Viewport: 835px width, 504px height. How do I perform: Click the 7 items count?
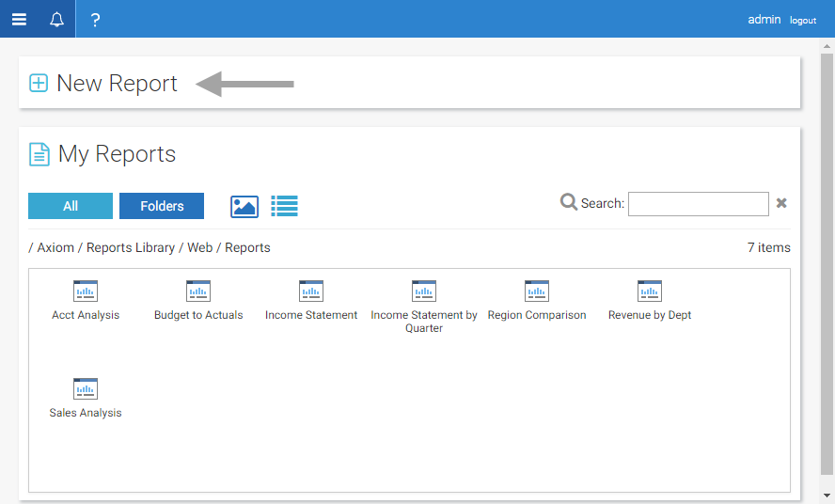click(768, 247)
